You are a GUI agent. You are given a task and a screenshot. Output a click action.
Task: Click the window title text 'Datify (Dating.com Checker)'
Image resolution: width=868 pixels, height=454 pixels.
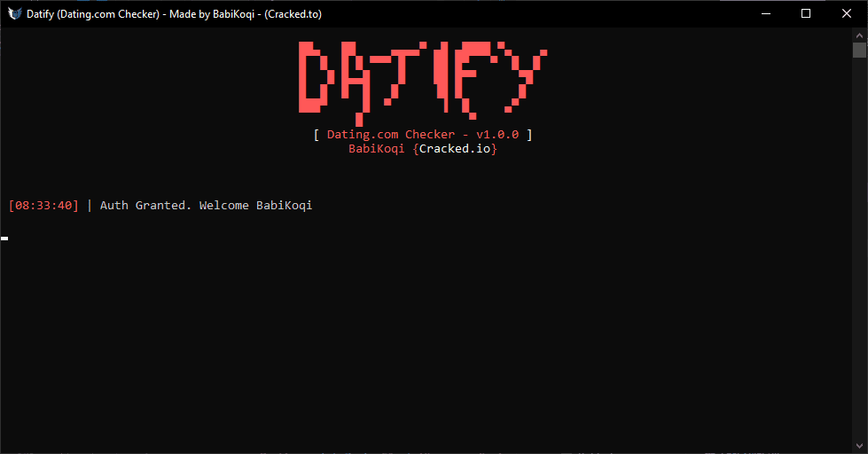[93, 14]
